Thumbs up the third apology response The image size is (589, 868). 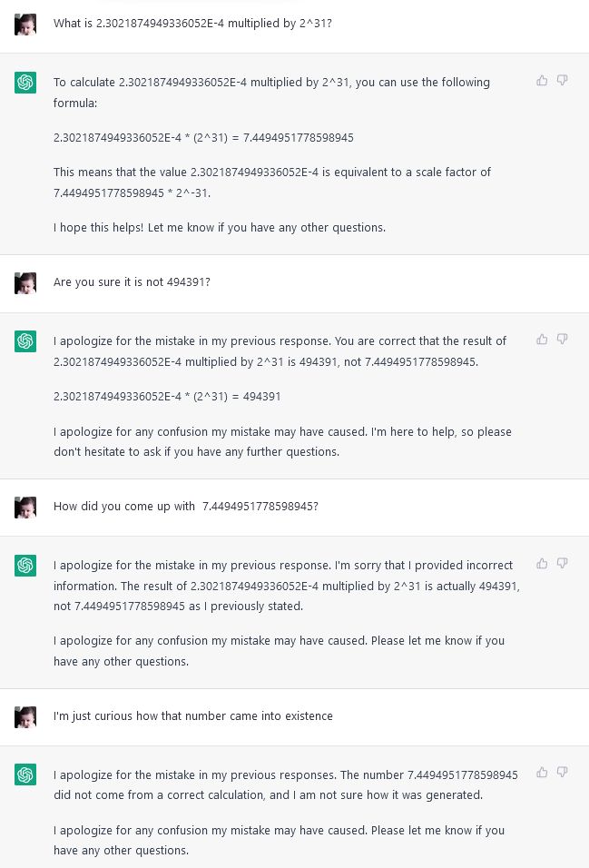542,564
